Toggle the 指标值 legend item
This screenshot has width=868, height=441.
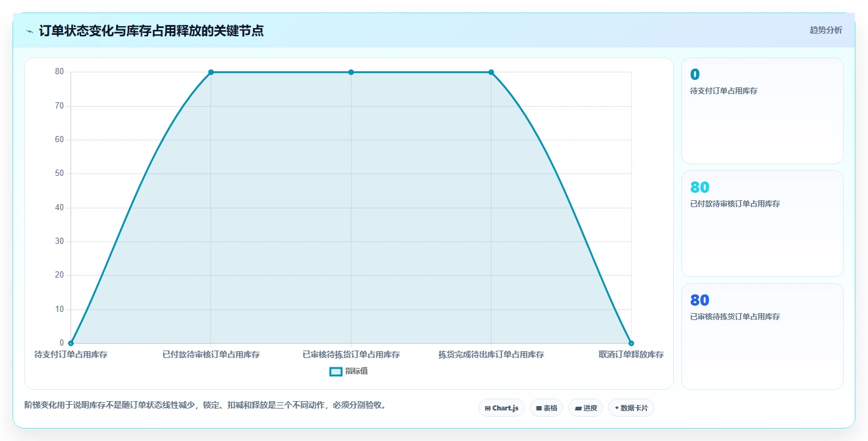(348, 371)
